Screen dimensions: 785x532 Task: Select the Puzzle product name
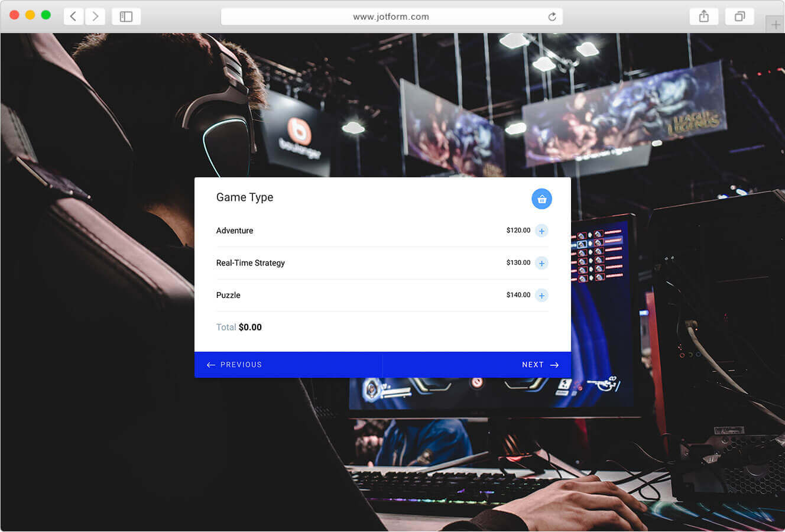(228, 295)
